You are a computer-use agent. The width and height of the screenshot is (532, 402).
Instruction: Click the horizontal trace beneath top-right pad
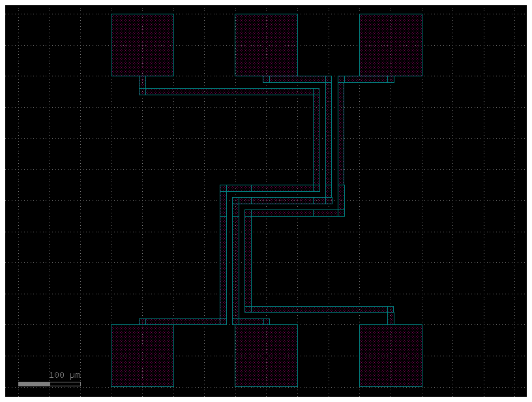click(x=366, y=80)
